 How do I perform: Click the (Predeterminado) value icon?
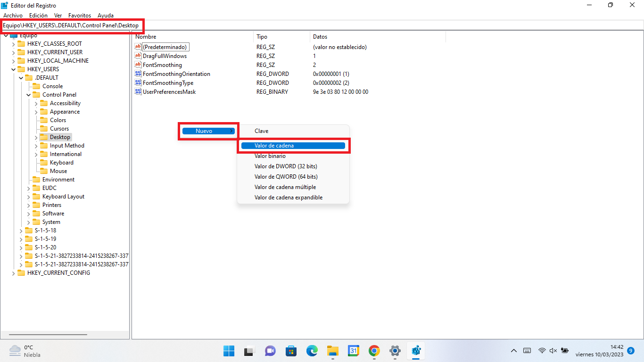(x=138, y=47)
